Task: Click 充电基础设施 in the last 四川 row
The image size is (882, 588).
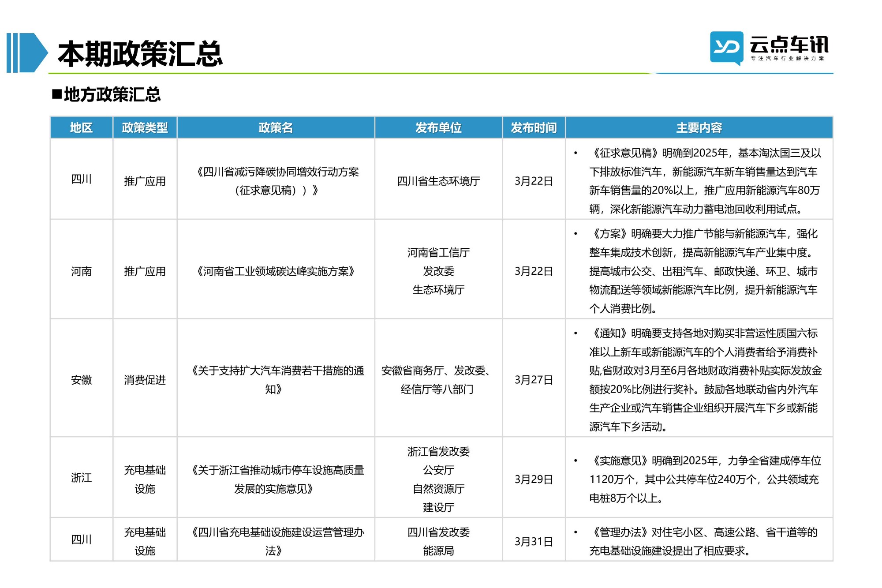Action: coord(145,541)
